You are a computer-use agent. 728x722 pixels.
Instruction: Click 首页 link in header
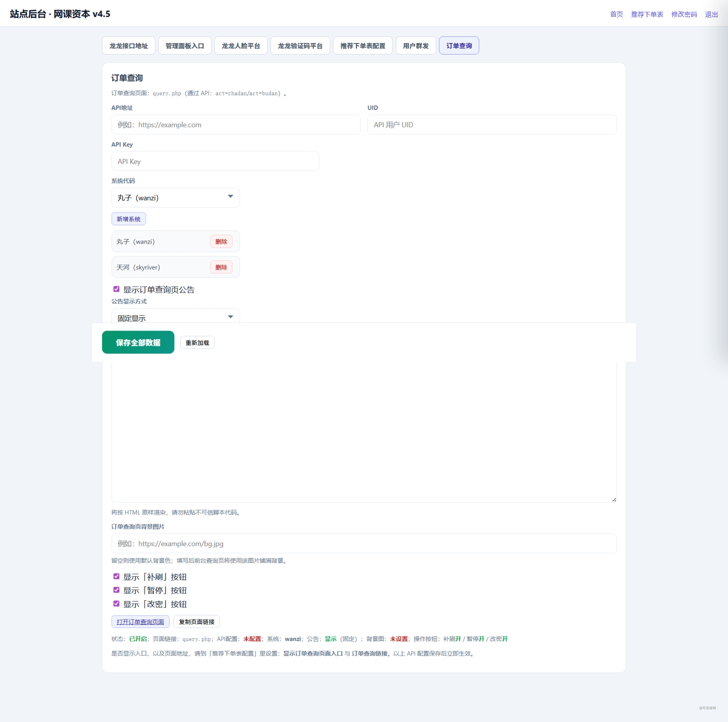[x=616, y=14]
